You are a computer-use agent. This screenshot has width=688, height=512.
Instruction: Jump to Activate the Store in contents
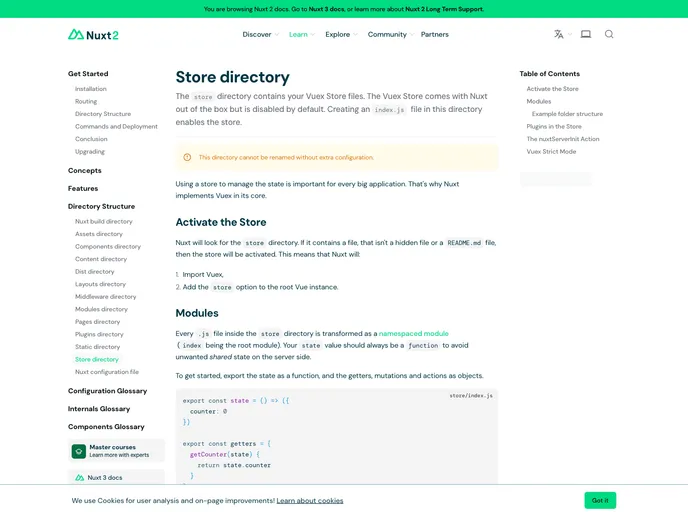(x=552, y=89)
